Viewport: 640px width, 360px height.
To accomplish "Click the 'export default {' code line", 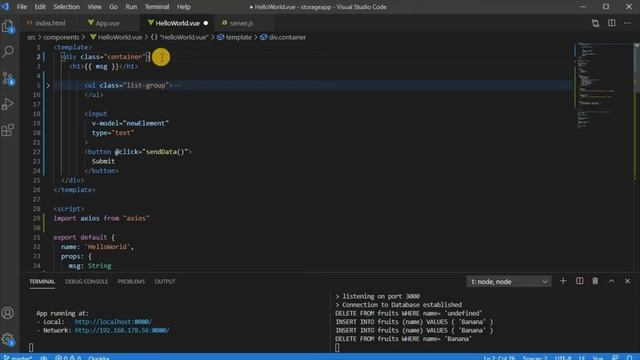I will point(84,237).
